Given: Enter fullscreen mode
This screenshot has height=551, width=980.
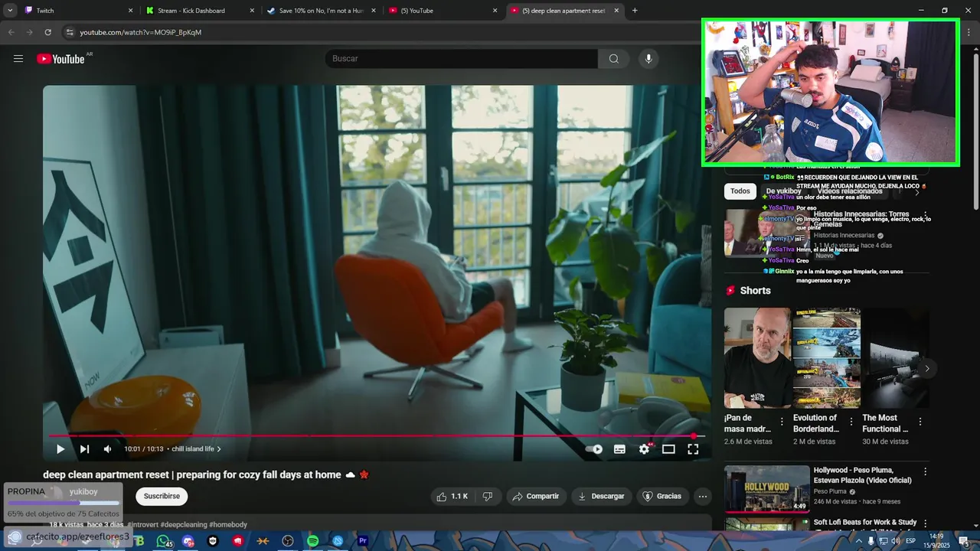Looking at the screenshot, I should 693,449.
